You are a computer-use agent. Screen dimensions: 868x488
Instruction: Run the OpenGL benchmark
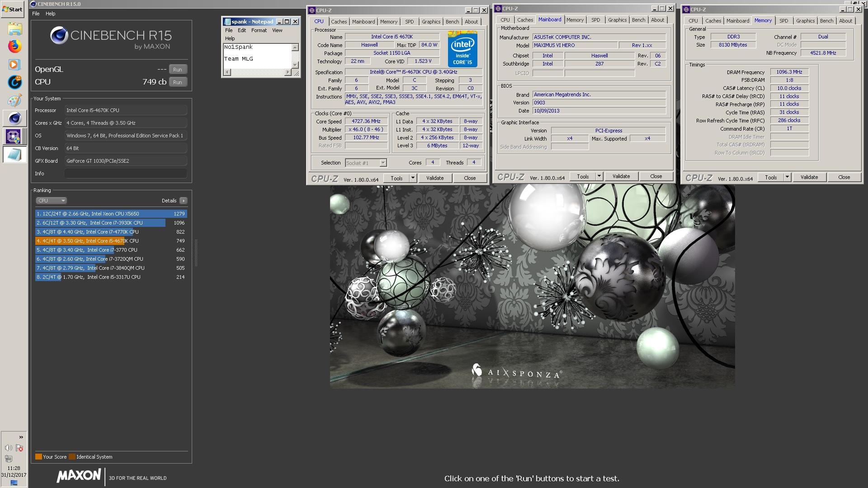tap(178, 70)
